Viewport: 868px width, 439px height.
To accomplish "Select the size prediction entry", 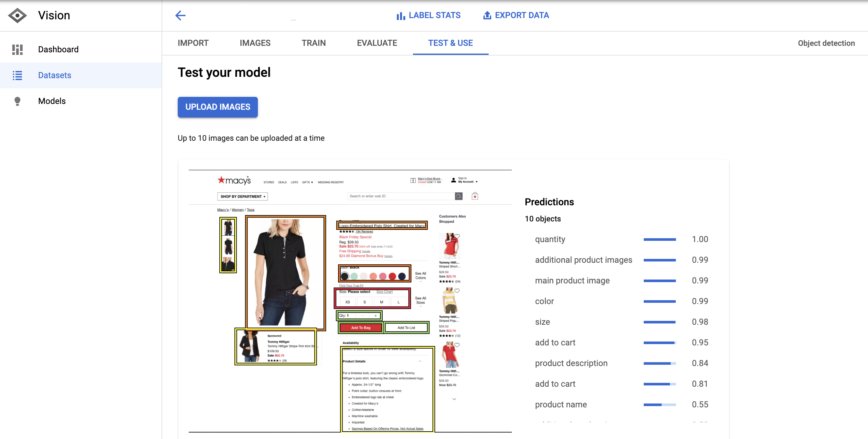I will click(543, 322).
